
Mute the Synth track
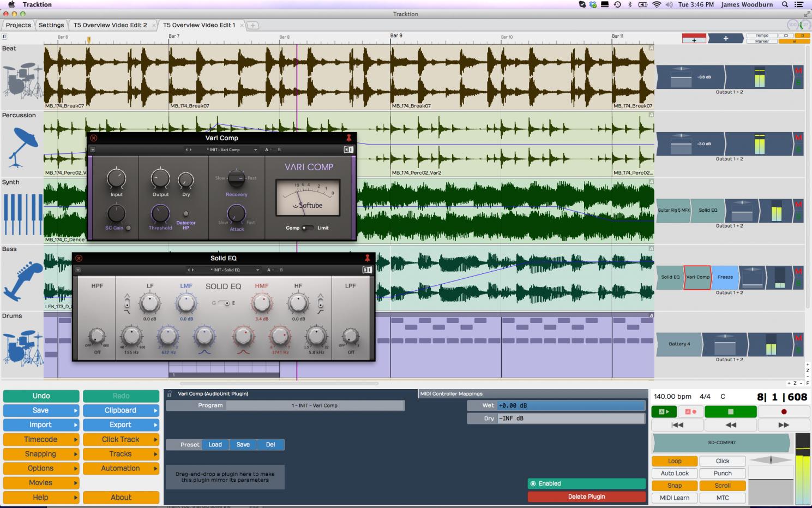coord(799,205)
